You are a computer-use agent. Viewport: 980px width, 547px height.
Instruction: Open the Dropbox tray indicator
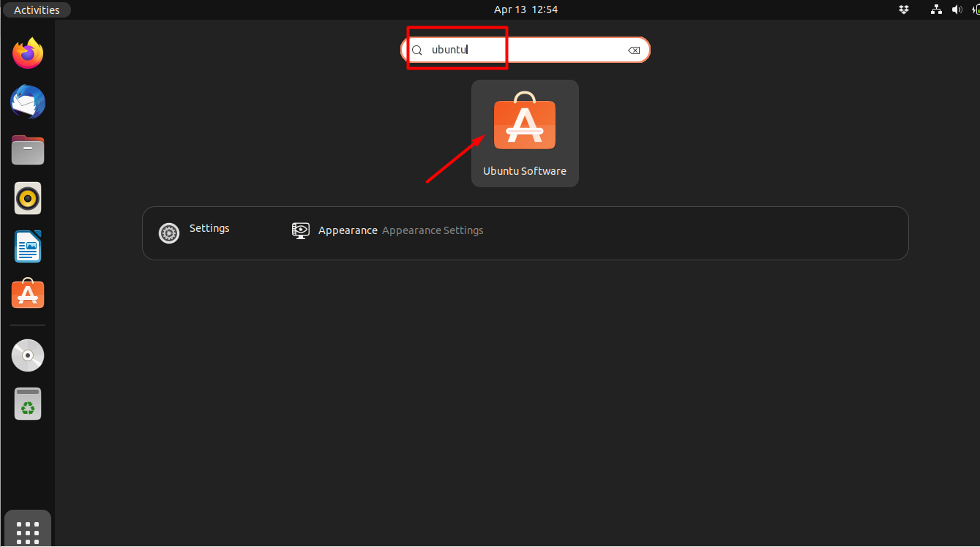pos(903,10)
